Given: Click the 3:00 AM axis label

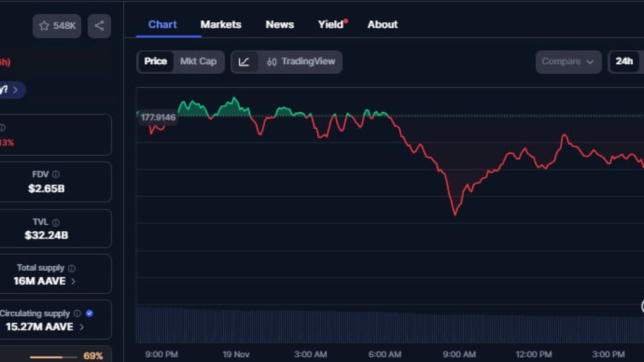Looking at the screenshot, I should point(311,354).
